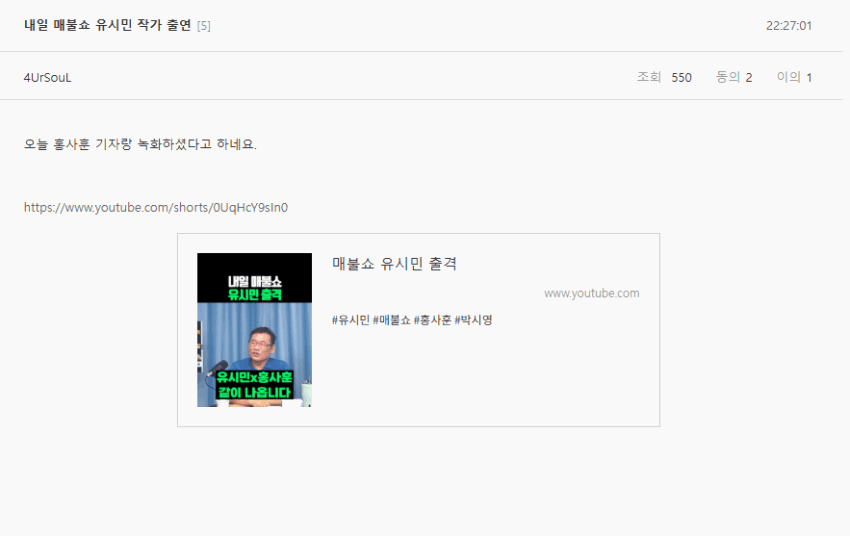Open the 매불쇼 유시민 출격 preview title
This screenshot has height=536, width=850.
coord(394,264)
